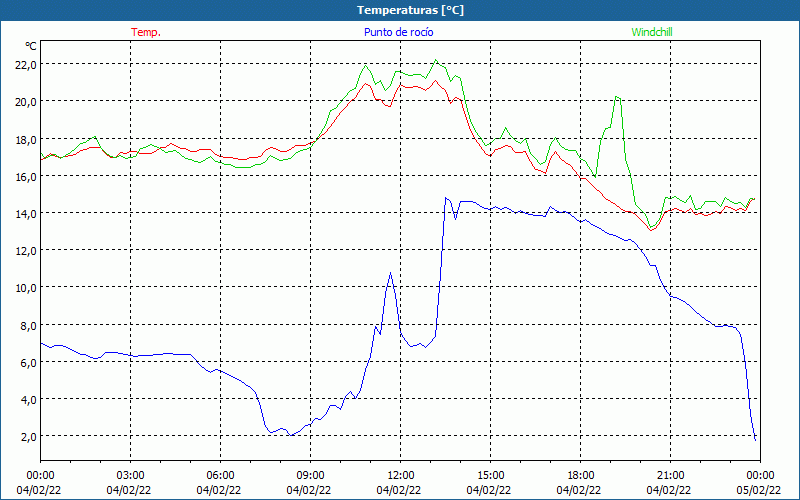
Task: Click the 16,0 y-axis value
Action: [26, 177]
